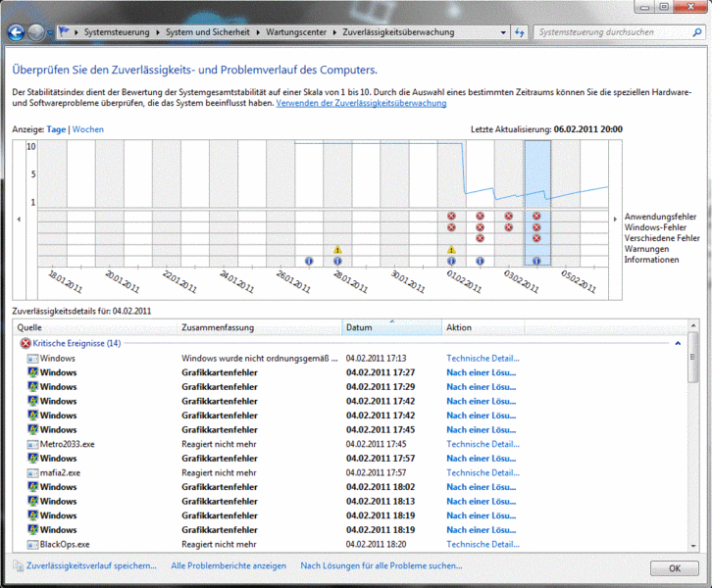Screen dimensions: 712x588
Task: Open Technische Details for Metro2033.exe
Action: (483, 444)
